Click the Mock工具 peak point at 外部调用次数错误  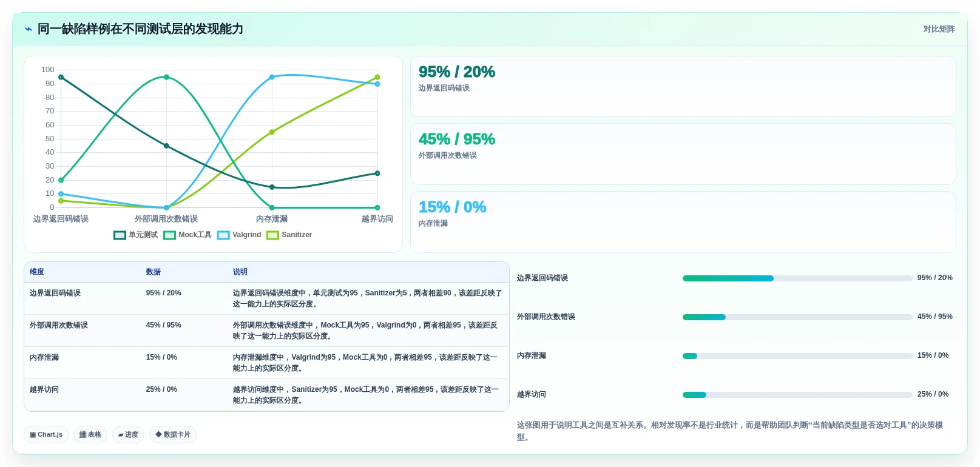[166, 77]
